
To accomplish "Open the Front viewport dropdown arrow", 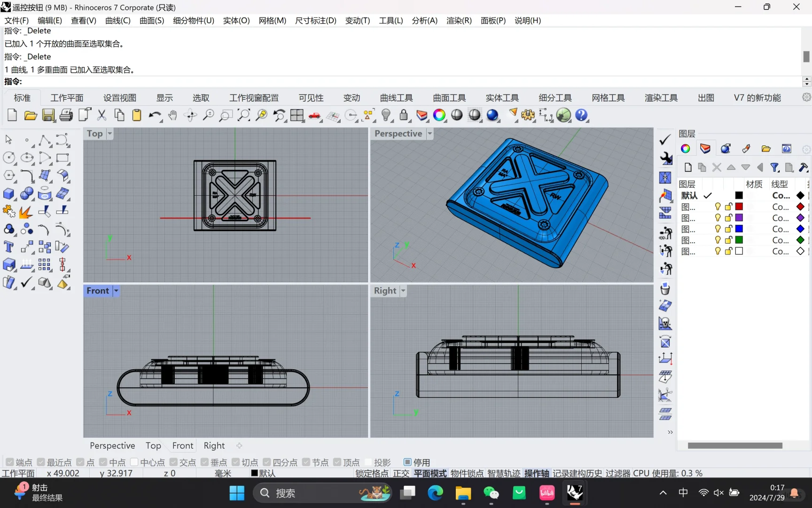I will click(116, 291).
